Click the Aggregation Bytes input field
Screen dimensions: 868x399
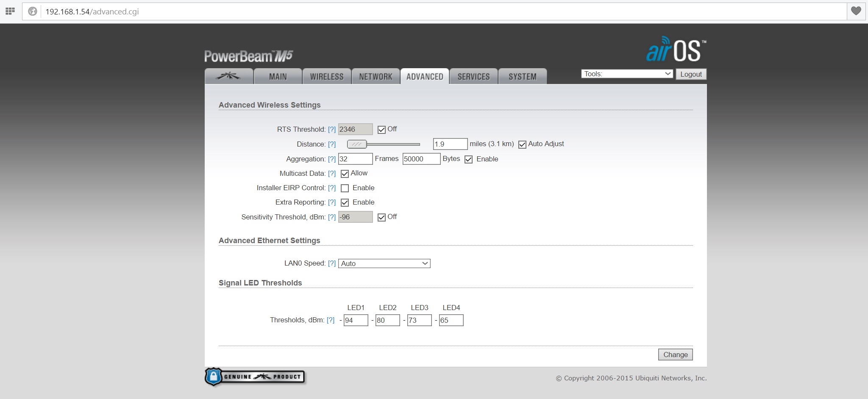pyautogui.click(x=421, y=159)
